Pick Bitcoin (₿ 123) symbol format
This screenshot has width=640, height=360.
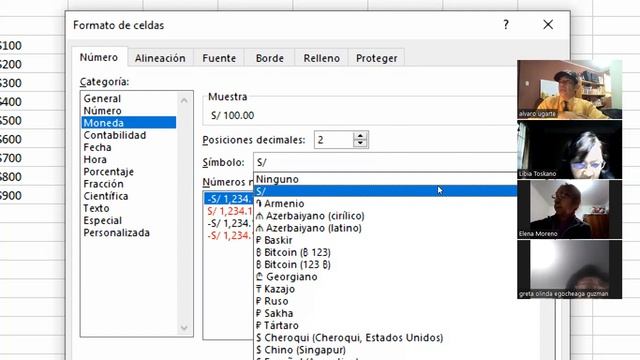click(x=385, y=253)
